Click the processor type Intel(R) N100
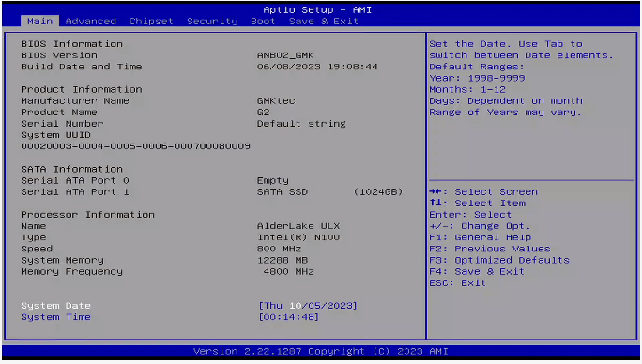The height and width of the screenshot is (364, 642). tap(298, 237)
